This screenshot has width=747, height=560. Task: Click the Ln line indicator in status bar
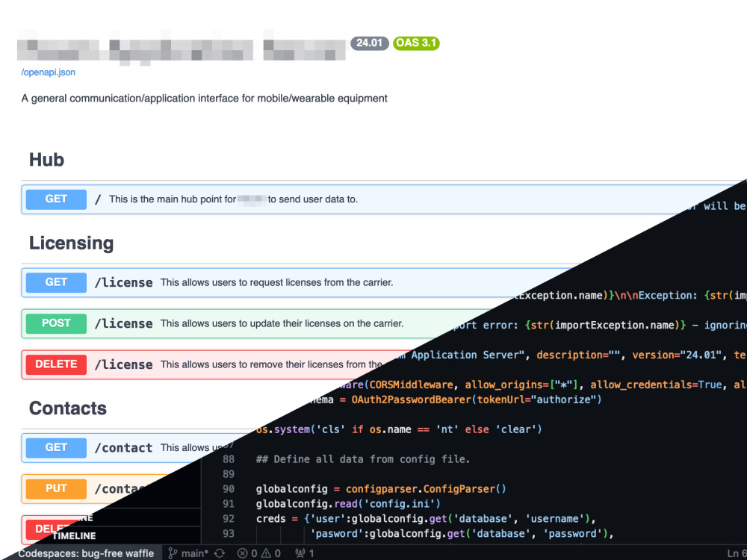click(x=734, y=553)
